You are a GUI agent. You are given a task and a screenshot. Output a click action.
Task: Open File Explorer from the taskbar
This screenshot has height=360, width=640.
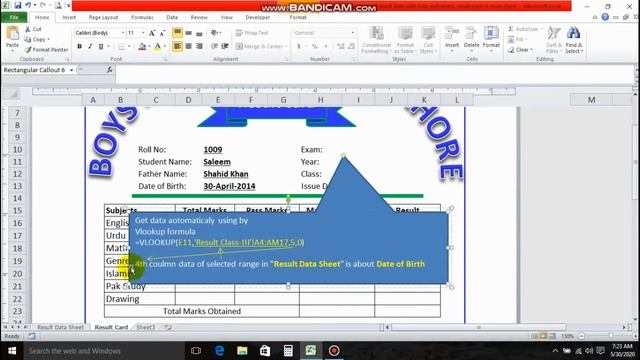click(242, 351)
